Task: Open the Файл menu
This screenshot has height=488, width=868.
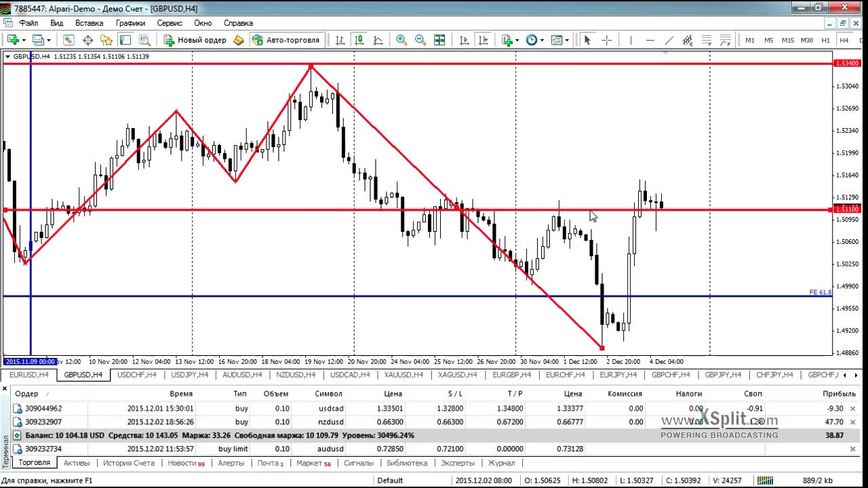Action: pyautogui.click(x=28, y=23)
